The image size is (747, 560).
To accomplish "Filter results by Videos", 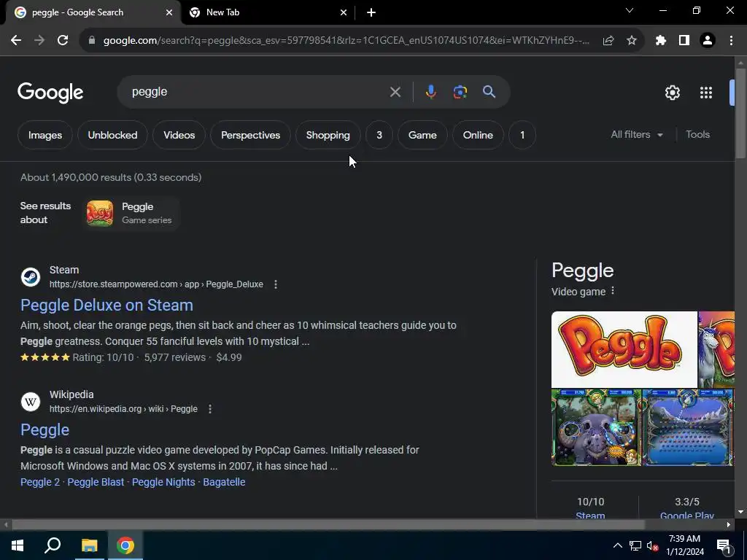I will tap(179, 135).
